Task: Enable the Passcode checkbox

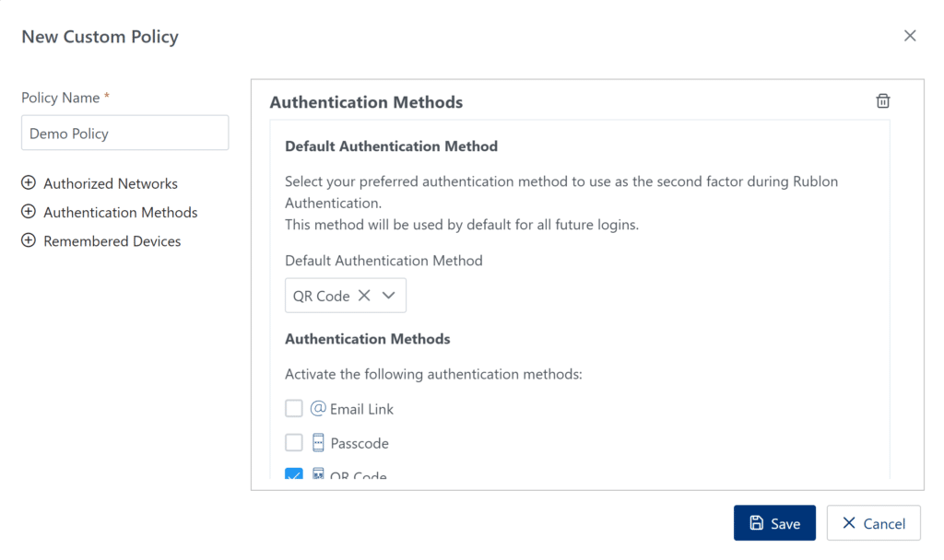Action: tap(294, 443)
